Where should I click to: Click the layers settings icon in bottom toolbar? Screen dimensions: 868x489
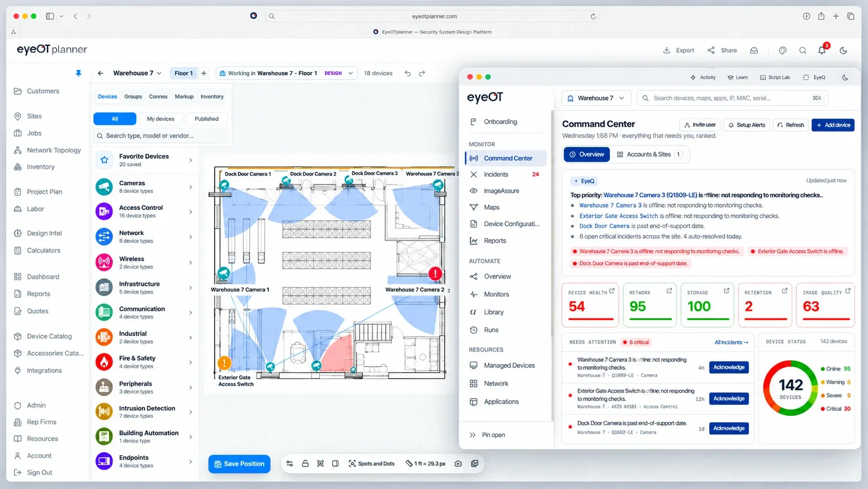click(290, 464)
